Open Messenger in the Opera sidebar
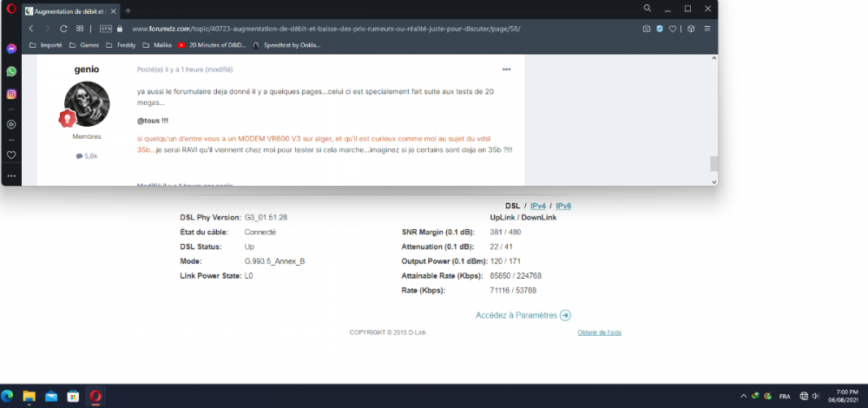This screenshot has height=408, width=868. pyautogui.click(x=11, y=49)
